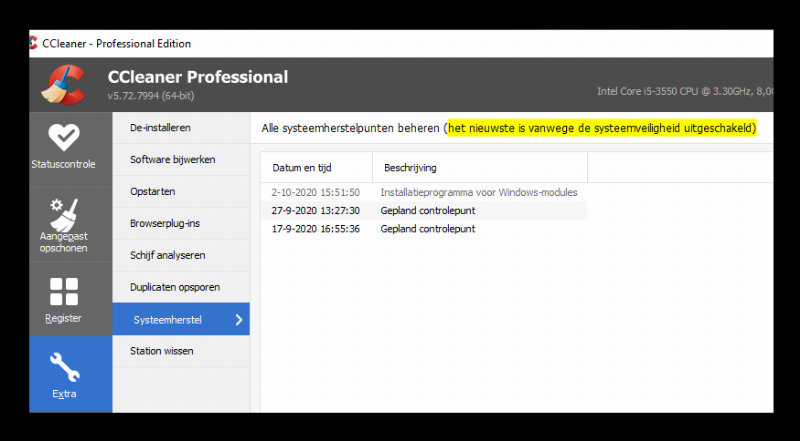Sort by Beschrijving column header
The height and width of the screenshot is (441, 800).
click(480, 167)
